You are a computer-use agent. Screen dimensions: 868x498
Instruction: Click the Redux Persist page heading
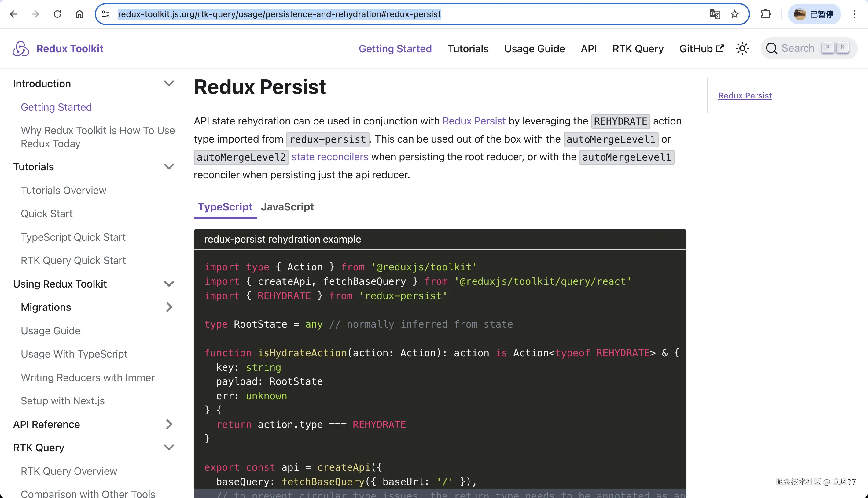point(260,87)
